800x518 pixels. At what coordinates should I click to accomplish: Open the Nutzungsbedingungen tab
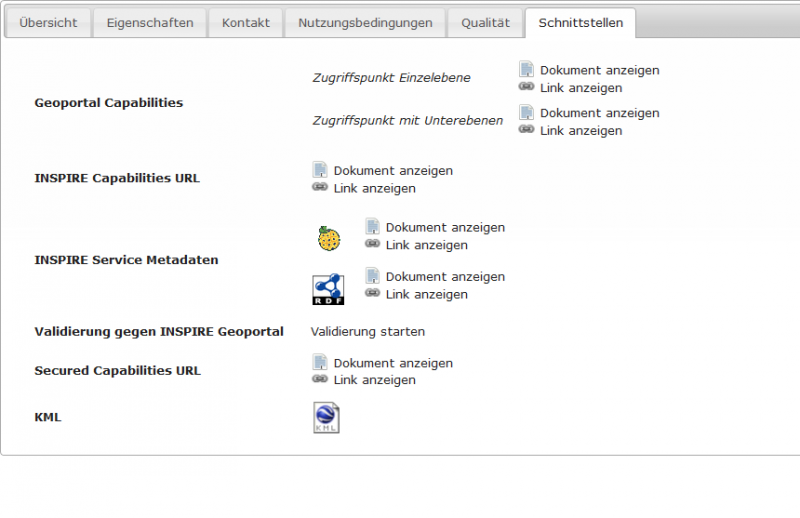coord(365,23)
